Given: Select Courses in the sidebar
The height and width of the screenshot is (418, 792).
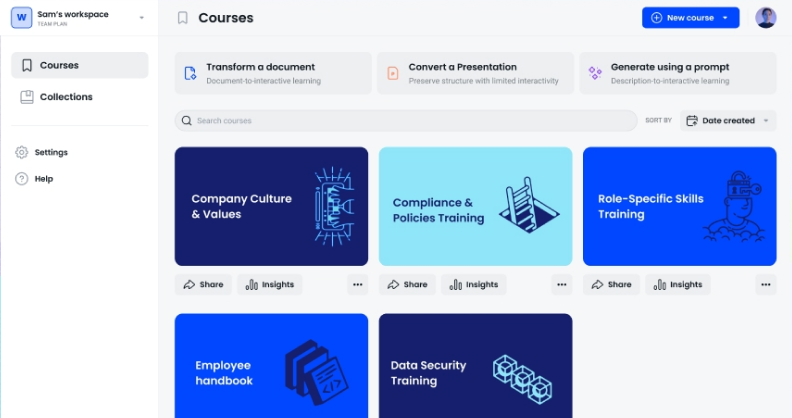Looking at the screenshot, I should [x=80, y=65].
